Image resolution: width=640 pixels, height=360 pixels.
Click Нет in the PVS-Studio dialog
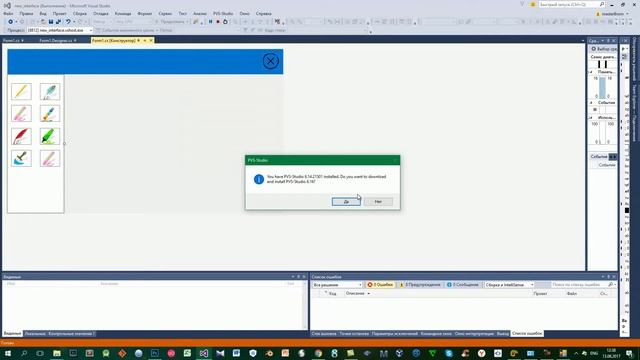(378, 202)
